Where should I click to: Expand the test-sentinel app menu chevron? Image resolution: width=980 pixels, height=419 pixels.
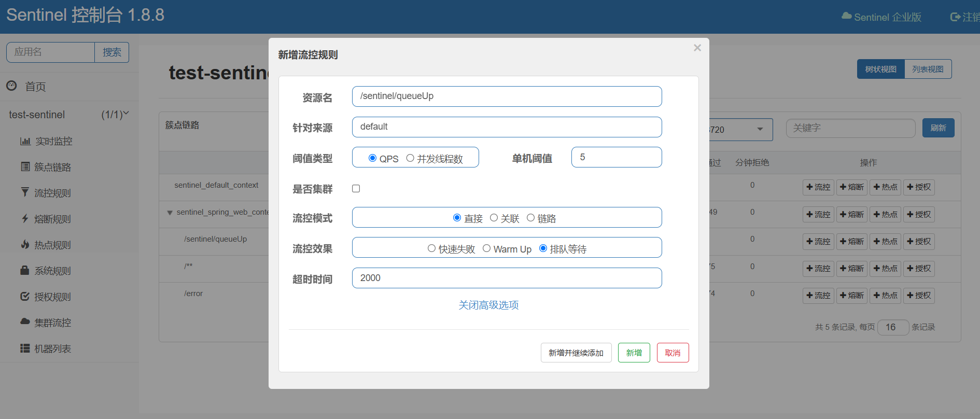[126, 114]
